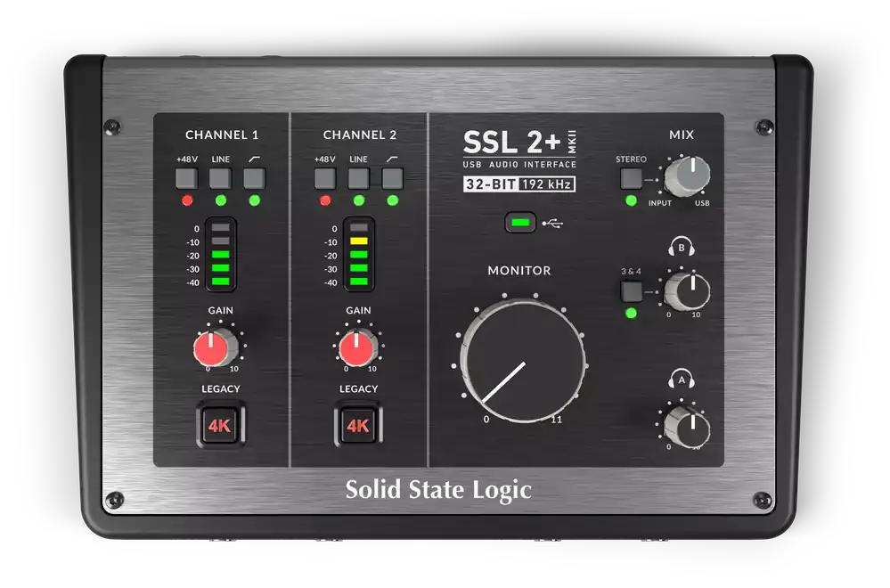
Task: Click the CHANNEL 2 heading
Action: click(x=359, y=135)
